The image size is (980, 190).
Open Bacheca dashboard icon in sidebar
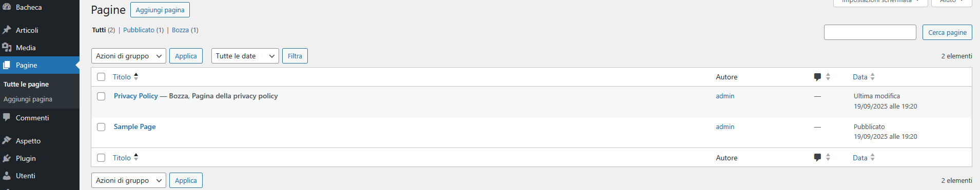tap(7, 7)
